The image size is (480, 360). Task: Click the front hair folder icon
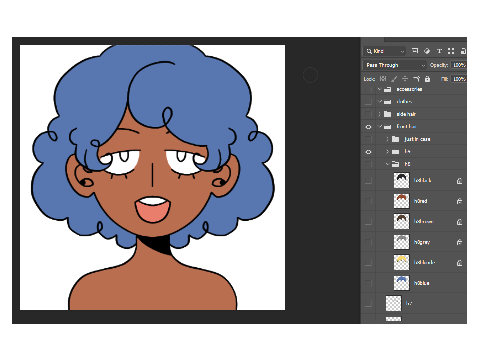point(387,127)
